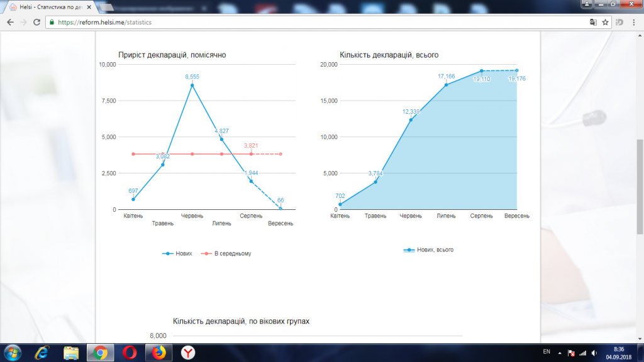Viewport: 644px width, 362px height.
Task: Open network signal tray icon
Action: click(583, 353)
